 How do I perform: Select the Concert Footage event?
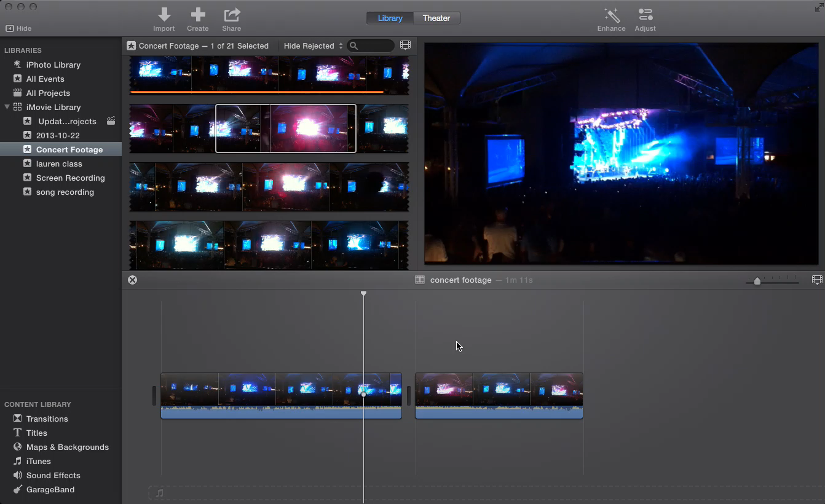tap(69, 149)
